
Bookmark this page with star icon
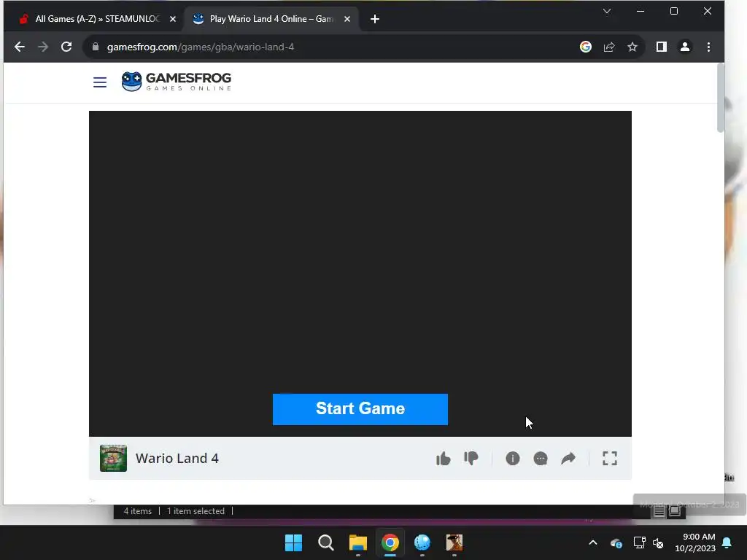(632, 47)
